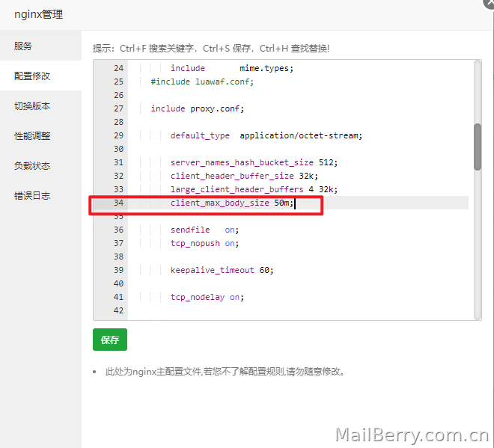
Task: Click the 'tcp_nodelay on;' line
Action: tap(207, 297)
